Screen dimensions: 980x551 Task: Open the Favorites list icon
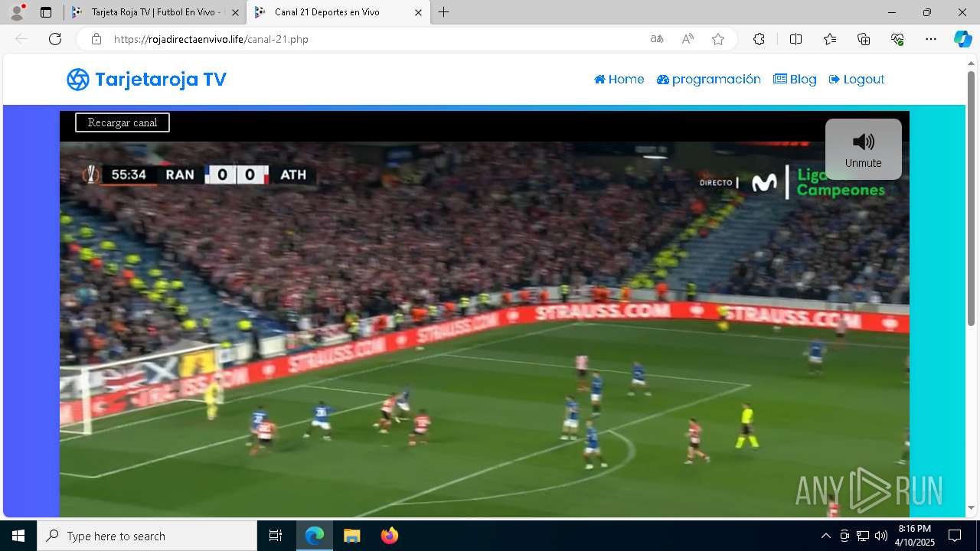point(830,39)
